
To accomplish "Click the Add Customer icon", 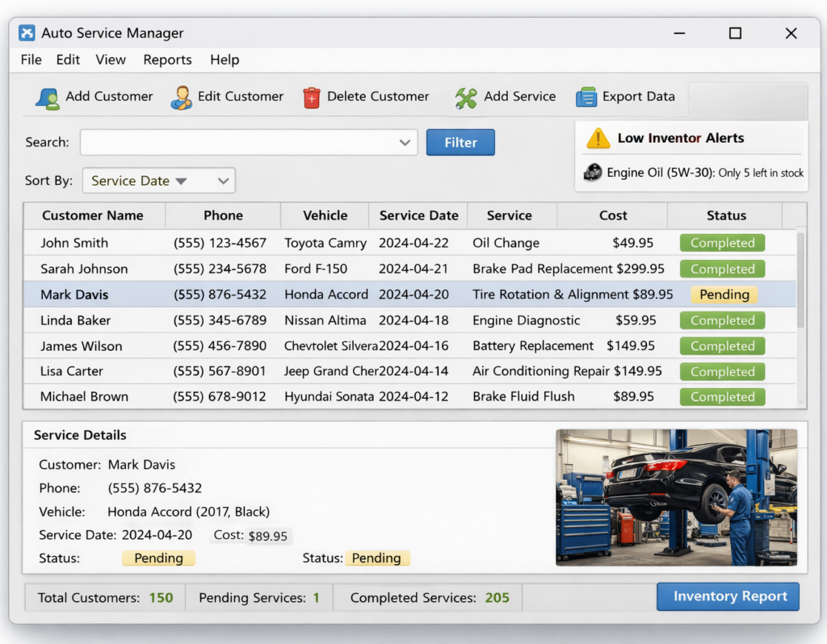I will pos(47,98).
